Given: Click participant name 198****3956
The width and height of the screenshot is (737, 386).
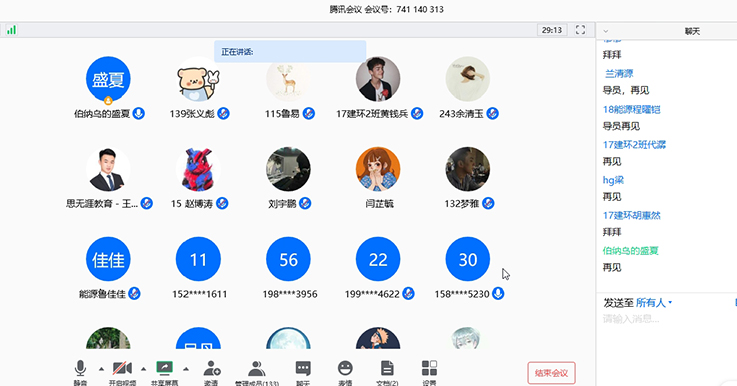Looking at the screenshot, I should click(x=290, y=294).
